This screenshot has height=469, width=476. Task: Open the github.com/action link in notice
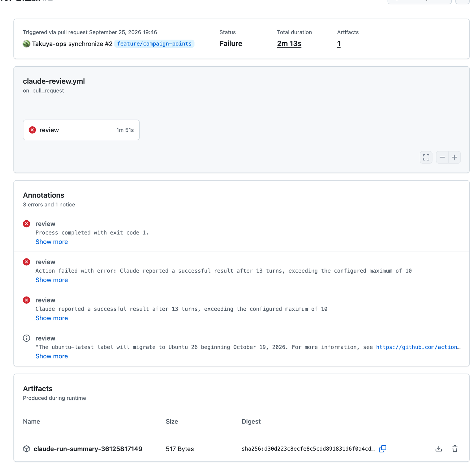click(418, 347)
